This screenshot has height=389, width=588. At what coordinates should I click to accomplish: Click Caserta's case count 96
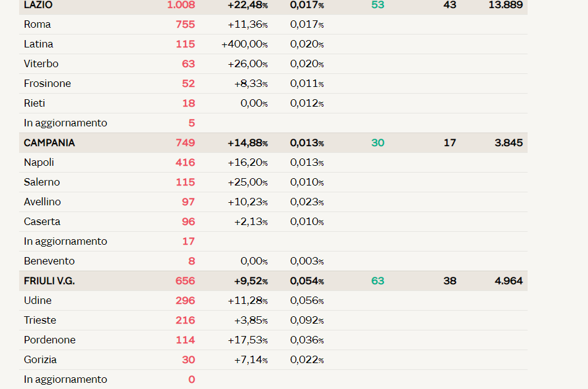tap(188, 221)
